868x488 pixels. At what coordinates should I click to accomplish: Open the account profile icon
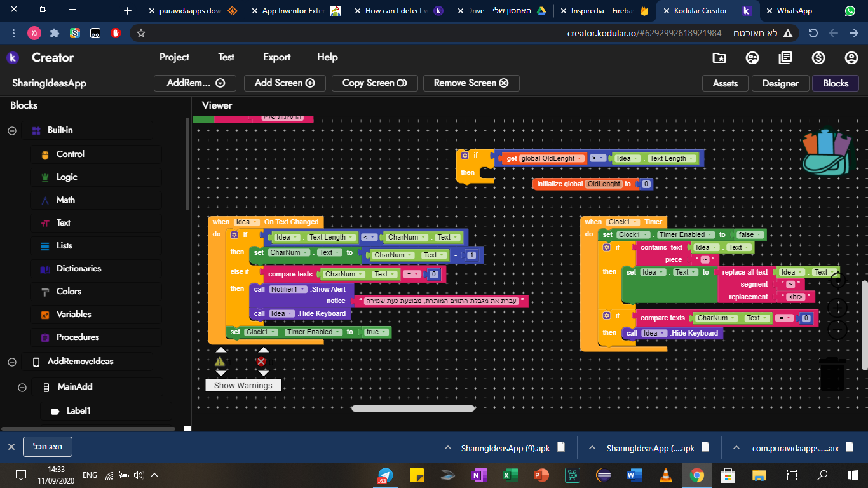[x=851, y=58]
